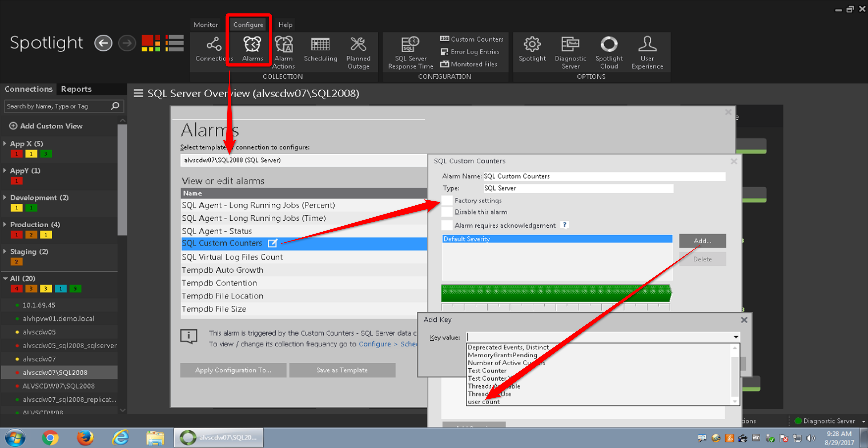Open the Key value dropdown arrow
This screenshot has width=868, height=448.
tap(736, 337)
